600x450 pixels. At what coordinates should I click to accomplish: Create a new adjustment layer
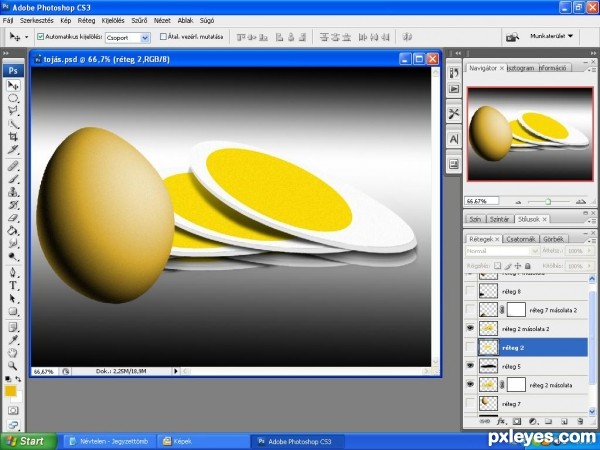[532, 421]
